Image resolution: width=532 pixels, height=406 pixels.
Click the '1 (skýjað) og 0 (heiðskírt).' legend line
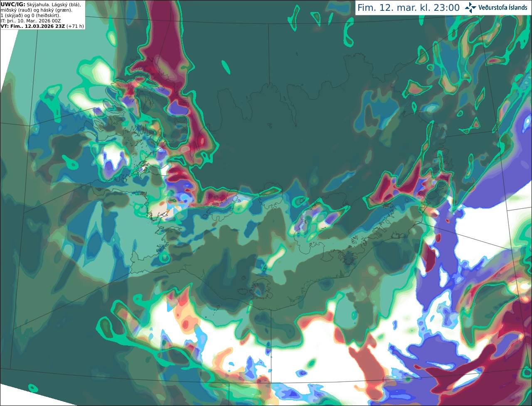pos(30,15)
